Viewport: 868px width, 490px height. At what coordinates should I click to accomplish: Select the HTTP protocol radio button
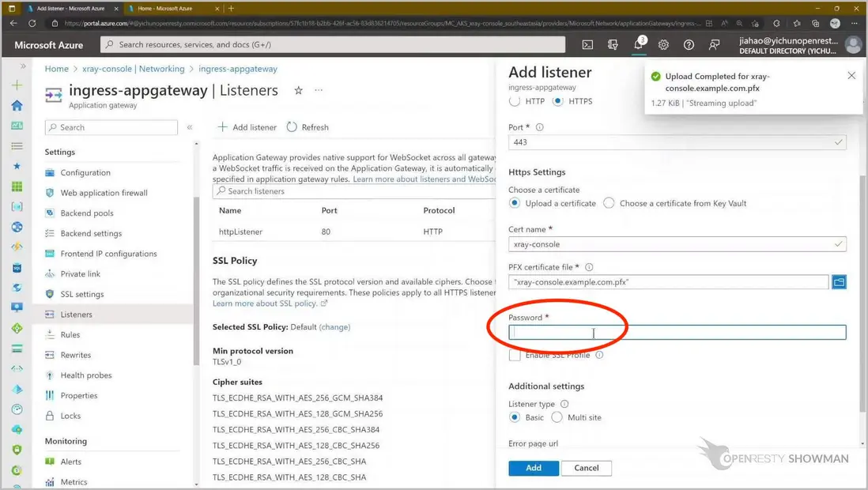tap(515, 101)
